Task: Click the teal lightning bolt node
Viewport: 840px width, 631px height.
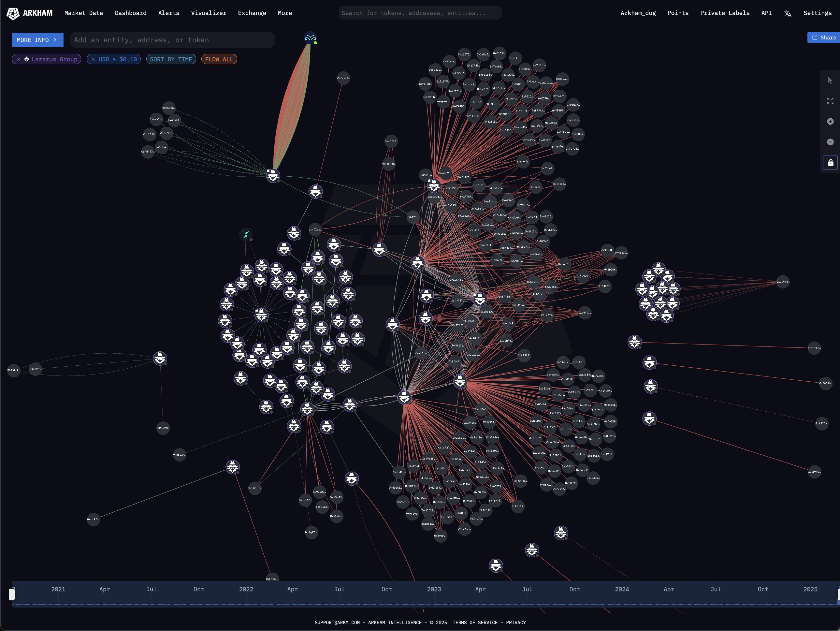Action: pos(246,234)
